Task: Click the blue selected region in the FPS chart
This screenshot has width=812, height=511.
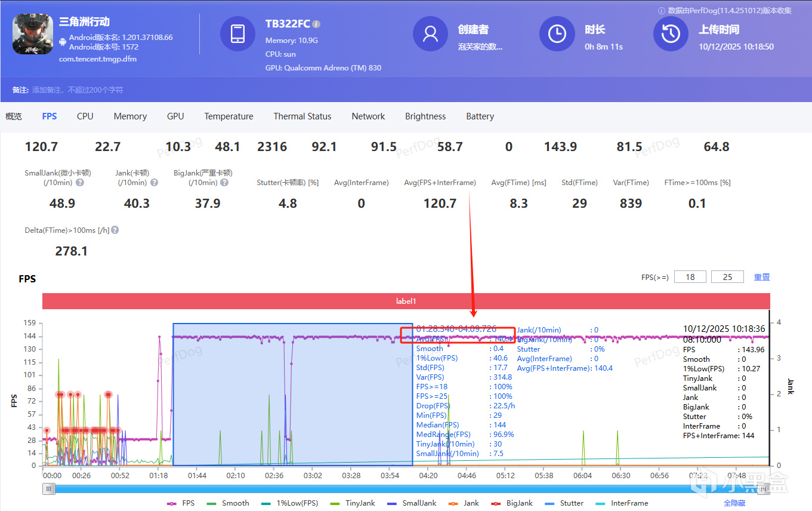Action: click(x=292, y=395)
